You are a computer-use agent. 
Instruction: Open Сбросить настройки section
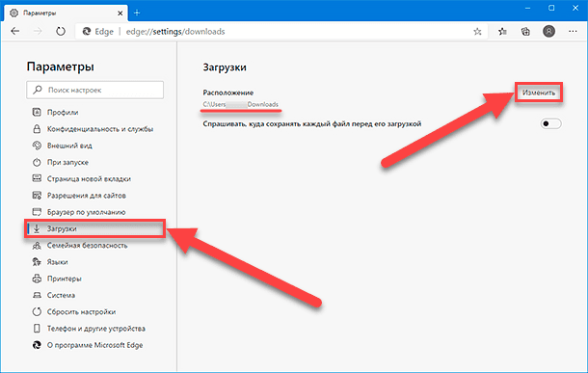click(74, 311)
